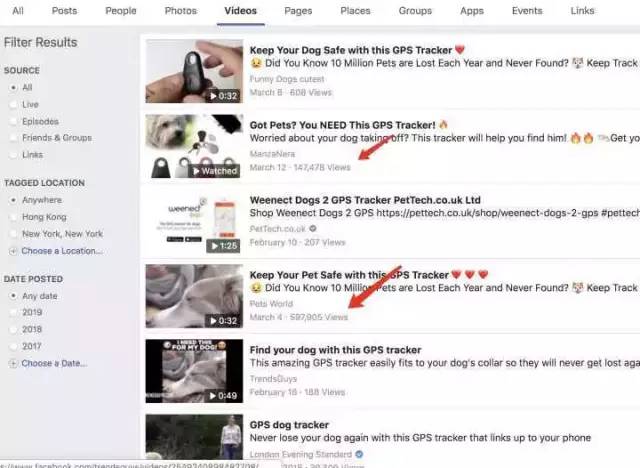Screen dimensions: 640x468
Task: Open the Got Pets watched video thumbnail
Action: (x=194, y=146)
